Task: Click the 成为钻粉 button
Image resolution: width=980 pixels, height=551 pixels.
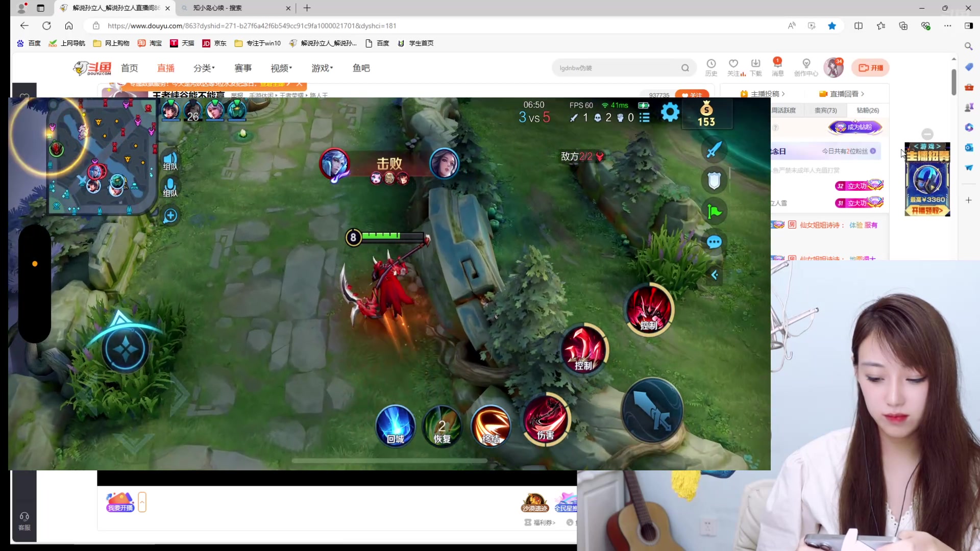Action: coord(855,127)
